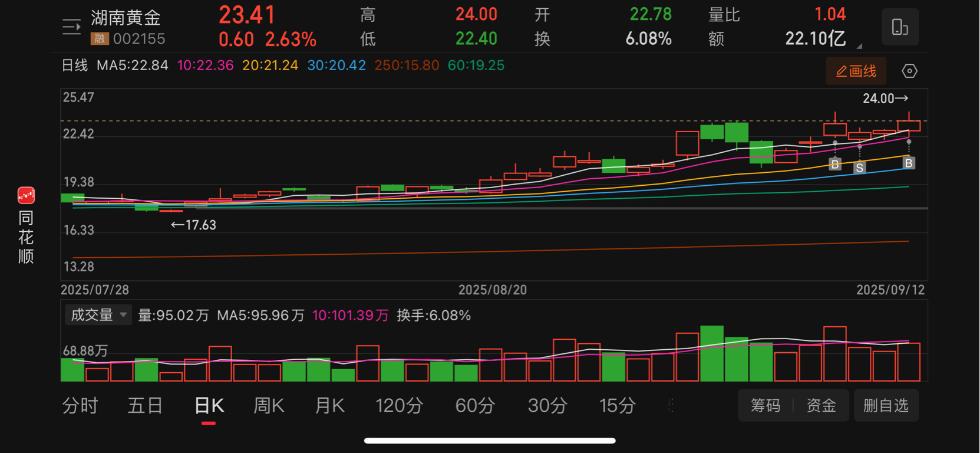Switch to 分时 tab
Image resolution: width=980 pixels, height=453 pixels.
pyautogui.click(x=80, y=406)
